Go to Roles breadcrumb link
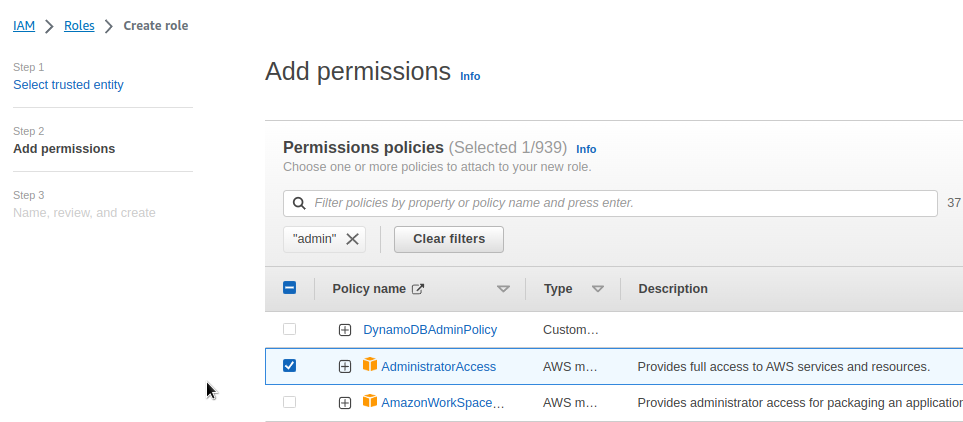 [79, 26]
